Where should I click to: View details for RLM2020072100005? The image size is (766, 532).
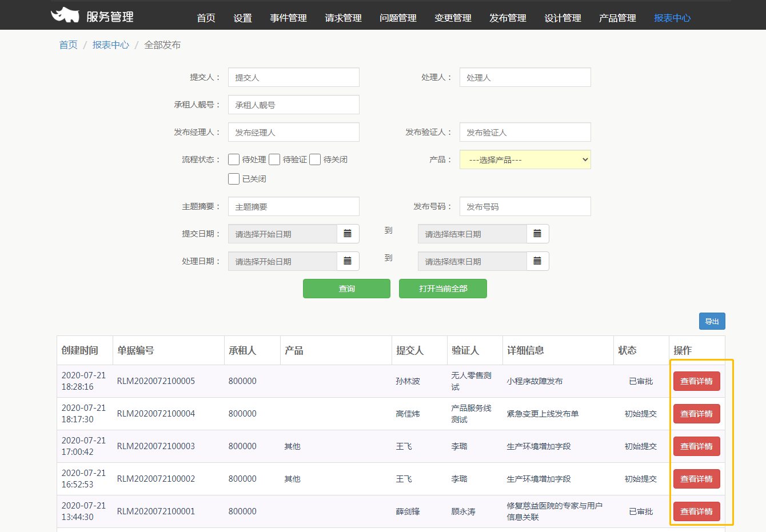click(x=696, y=381)
